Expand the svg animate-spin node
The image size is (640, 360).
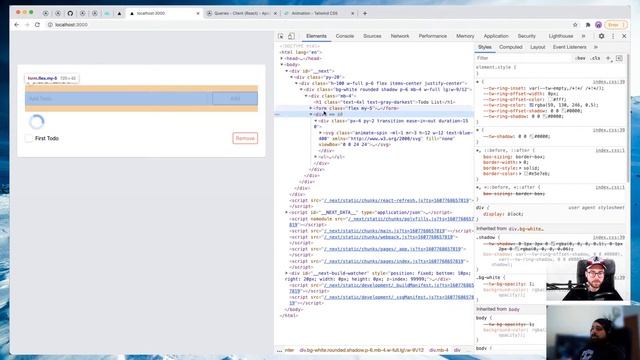pos(320,133)
